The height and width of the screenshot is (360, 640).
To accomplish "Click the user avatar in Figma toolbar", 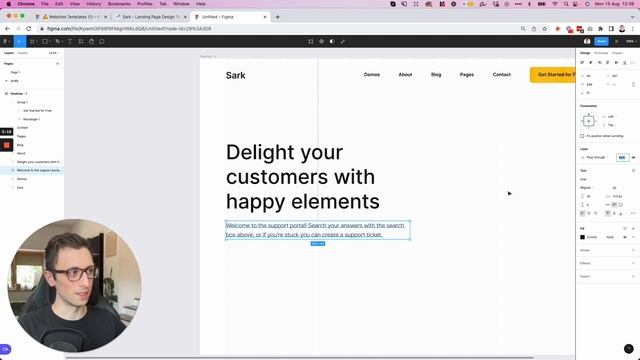I will [587, 41].
